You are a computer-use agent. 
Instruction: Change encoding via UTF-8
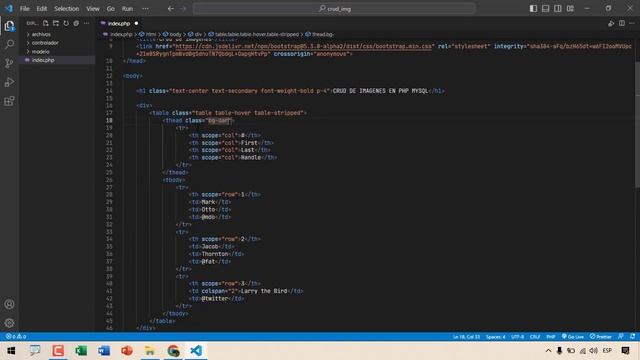pyautogui.click(x=518, y=337)
